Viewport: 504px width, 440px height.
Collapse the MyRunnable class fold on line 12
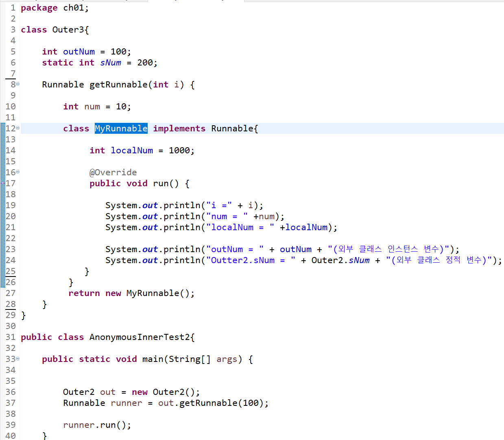pos(17,128)
